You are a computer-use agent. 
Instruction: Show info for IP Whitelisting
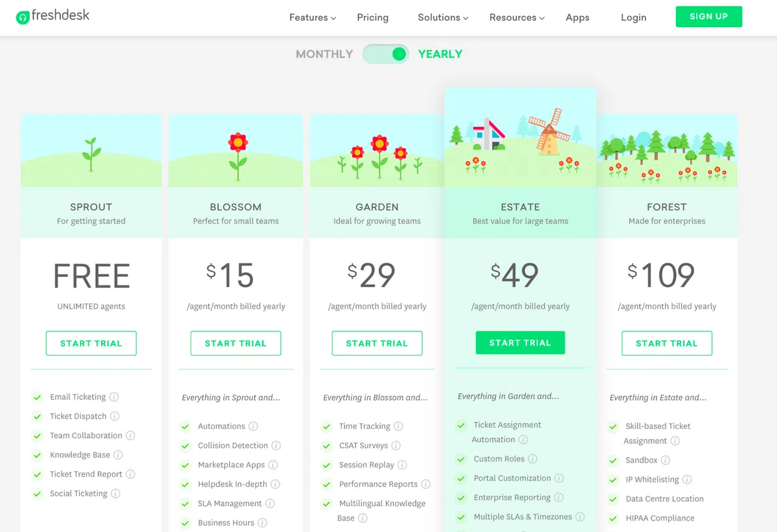coord(687,480)
